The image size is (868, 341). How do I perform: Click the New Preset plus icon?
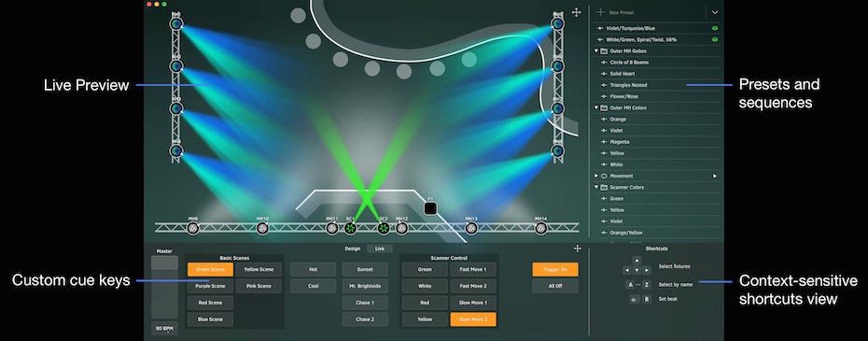coord(601,12)
